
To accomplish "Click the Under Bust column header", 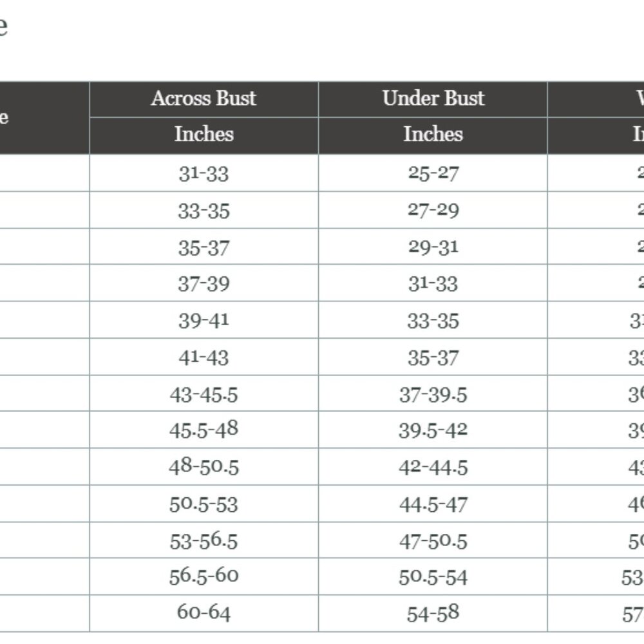I will click(x=433, y=99).
